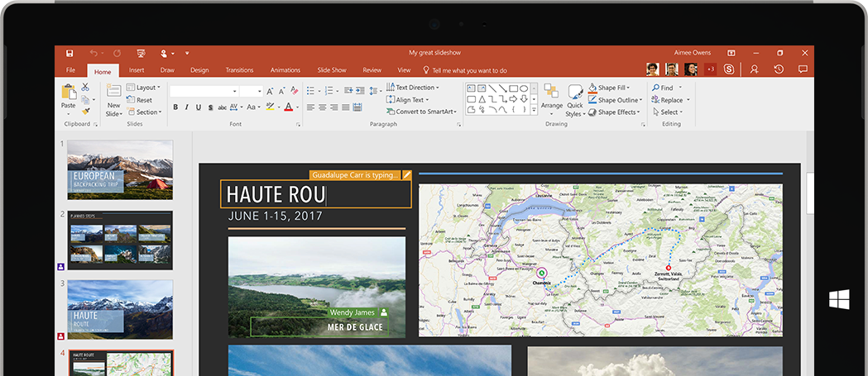
Task: Click the Reset button
Action: click(140, 100)
